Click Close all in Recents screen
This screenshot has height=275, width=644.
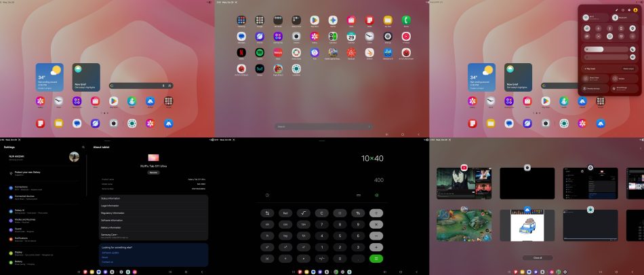[x=537, y=258]
